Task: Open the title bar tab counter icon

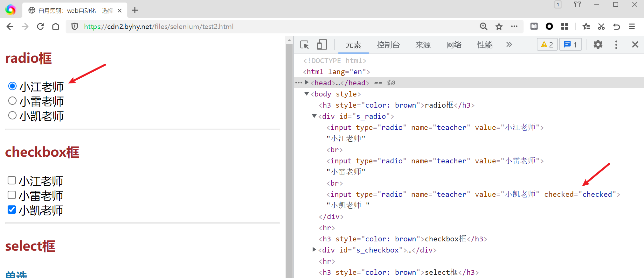Action: (x=558, y=4)
